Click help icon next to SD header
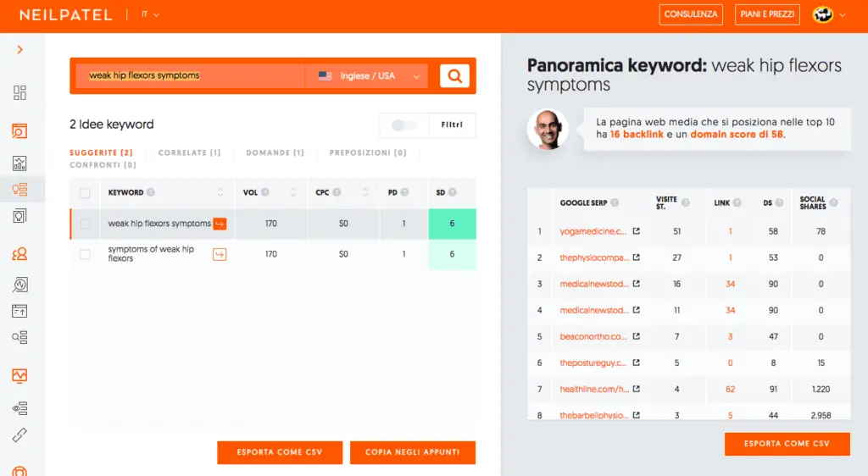 453,192
